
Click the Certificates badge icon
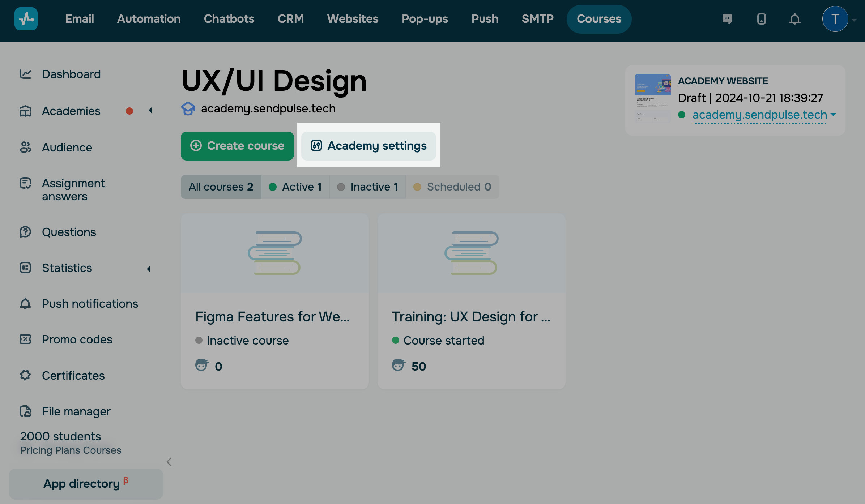25,375
